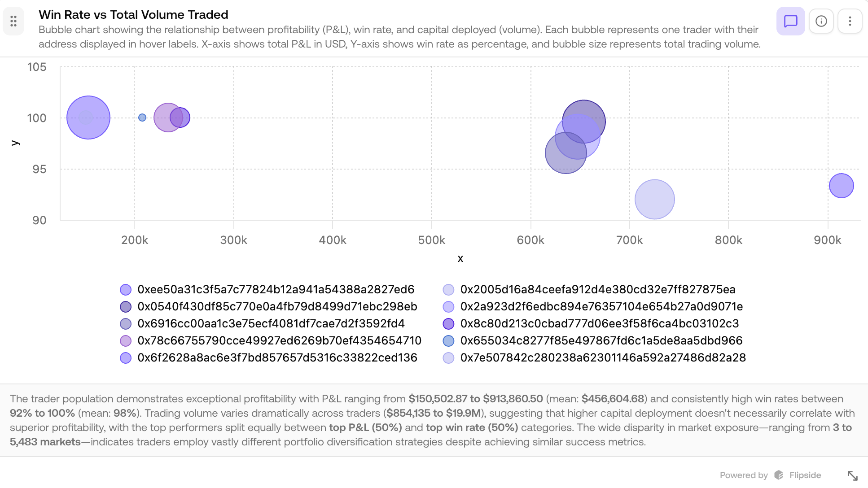The image size is (868, 488).
Task: Select the largest bubble near 150k
Action: click(88, 118)
